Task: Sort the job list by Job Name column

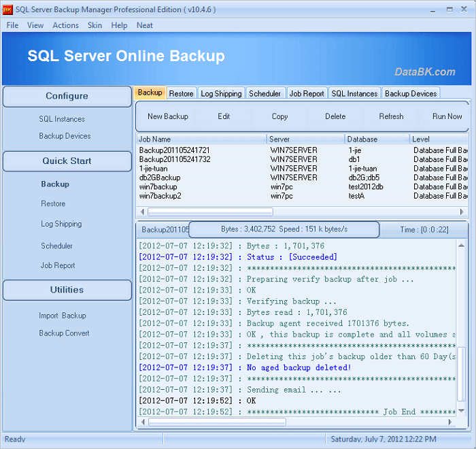Action: 201,139
